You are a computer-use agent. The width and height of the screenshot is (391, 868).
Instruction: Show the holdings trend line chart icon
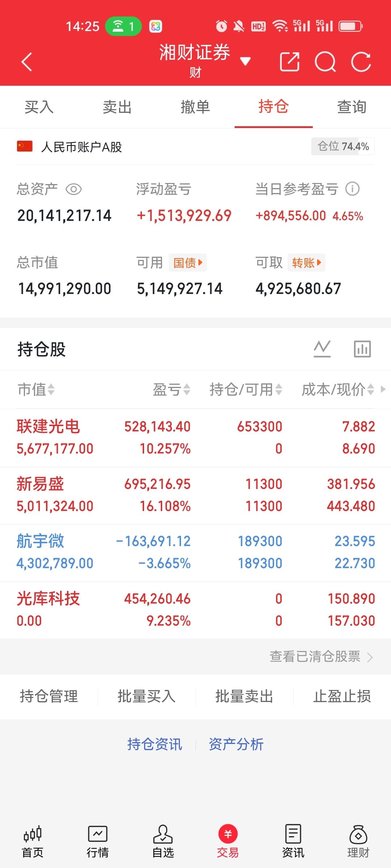coord(322,349)
